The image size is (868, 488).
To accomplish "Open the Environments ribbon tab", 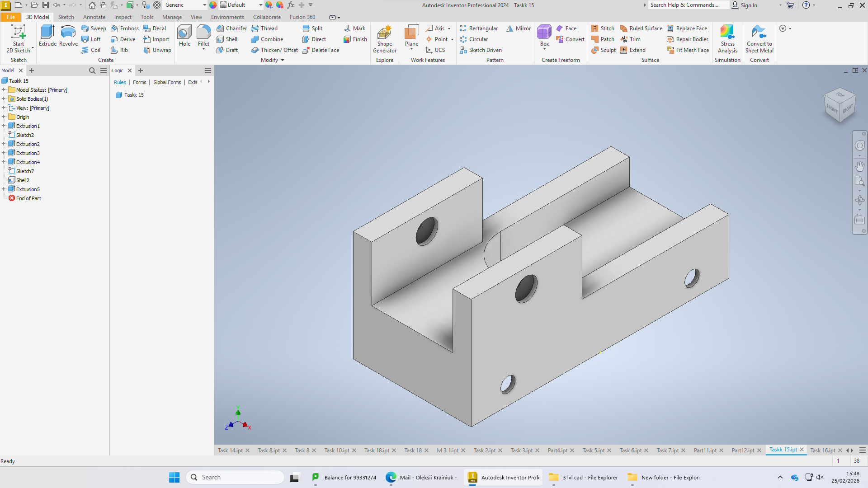I will [x=227, y=17].
